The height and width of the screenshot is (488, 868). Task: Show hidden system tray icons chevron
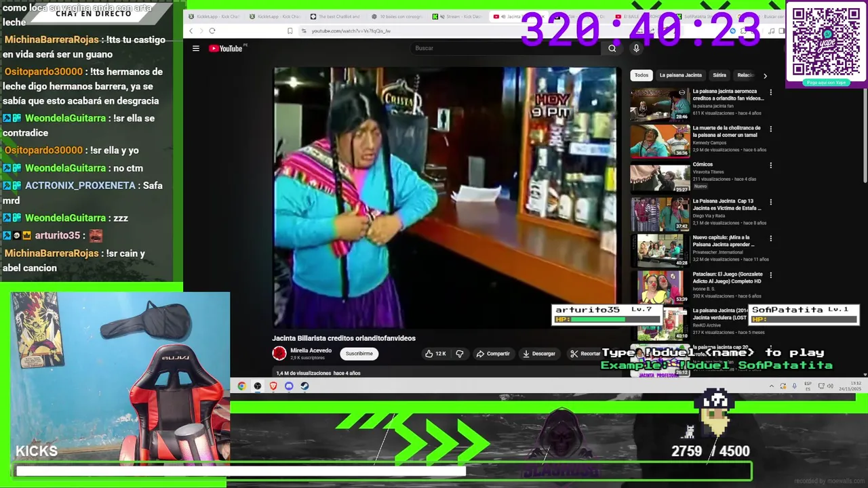[771, 386]
